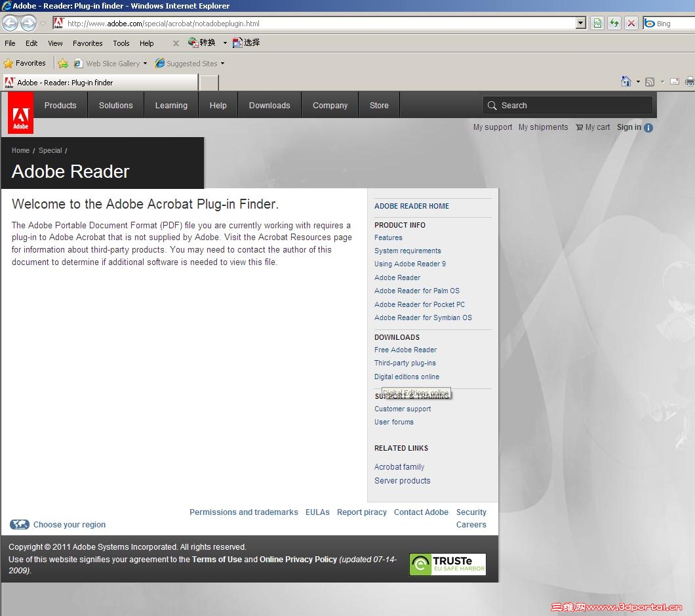Click the Stop loading red X icon

(631, 23)
